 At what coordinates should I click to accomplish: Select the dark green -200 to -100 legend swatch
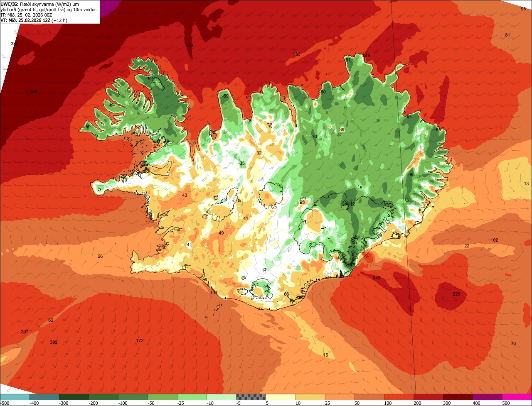pyautogui.click(x=103, y=397)
